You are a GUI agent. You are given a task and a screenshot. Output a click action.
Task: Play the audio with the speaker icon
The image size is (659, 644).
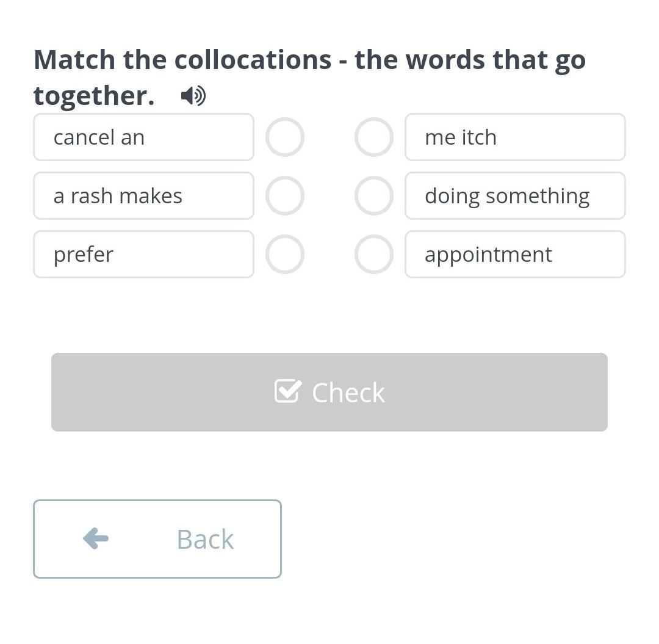[x=193, y=96]
